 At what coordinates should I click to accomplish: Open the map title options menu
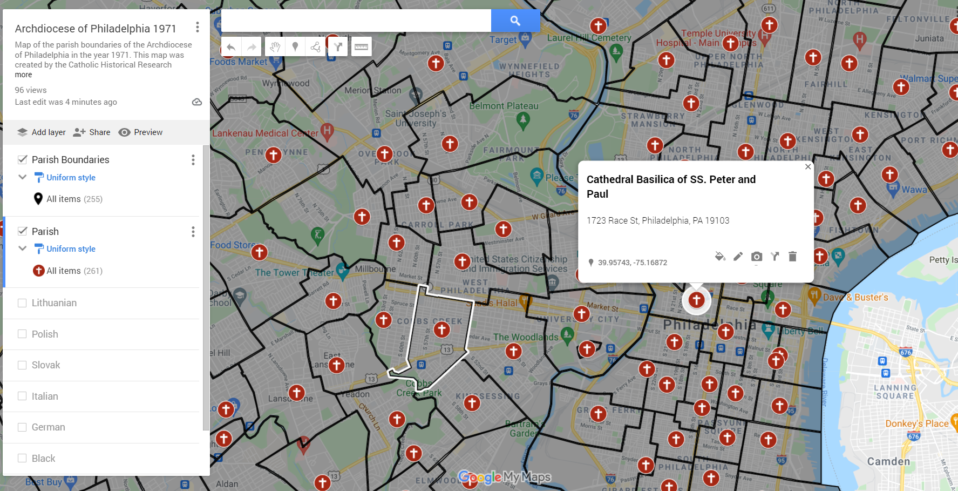(x=197, y=27)
